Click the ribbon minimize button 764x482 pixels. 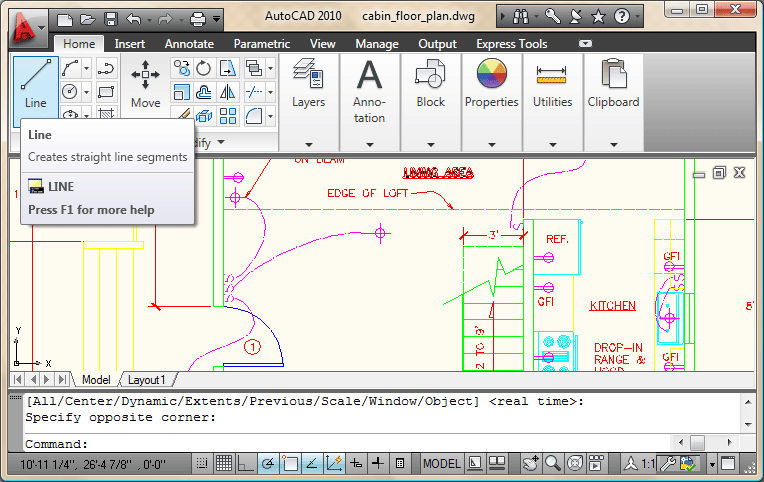pos(585,43)
